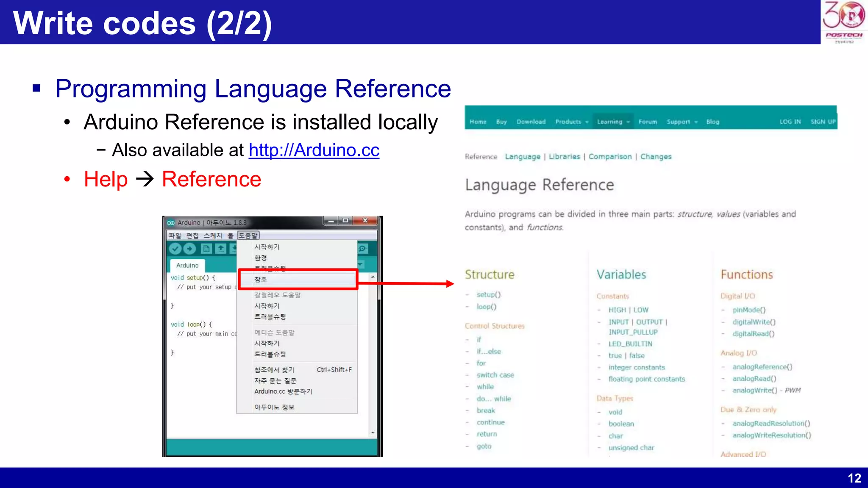This screenshot has height=488, width=868.
Task: Open the floating point constants link
Action: (647, 379)
